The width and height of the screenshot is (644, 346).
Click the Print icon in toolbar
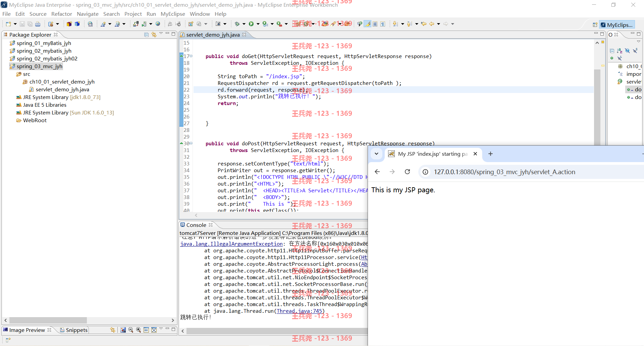[38, 24]
